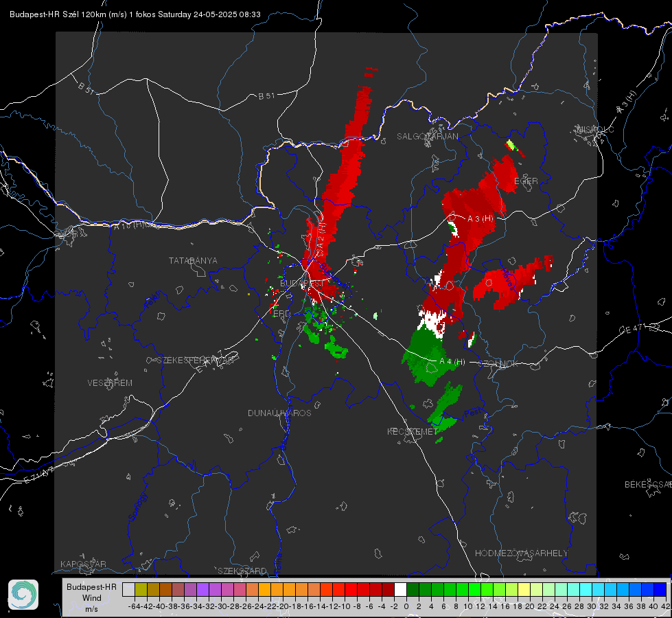The height and width of the screenshot is (618, 672).
Task: Click the BUDAPEST city label
Action: (302, 284)
